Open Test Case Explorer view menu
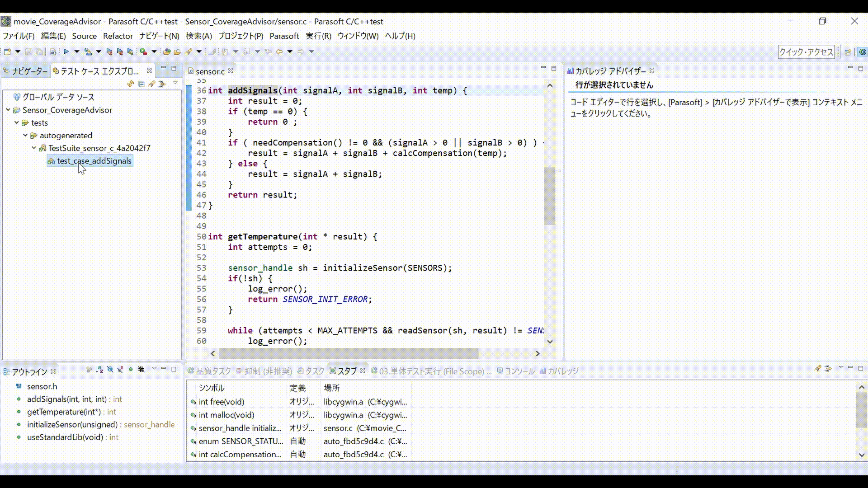The image size is (868, 488). 175,83
